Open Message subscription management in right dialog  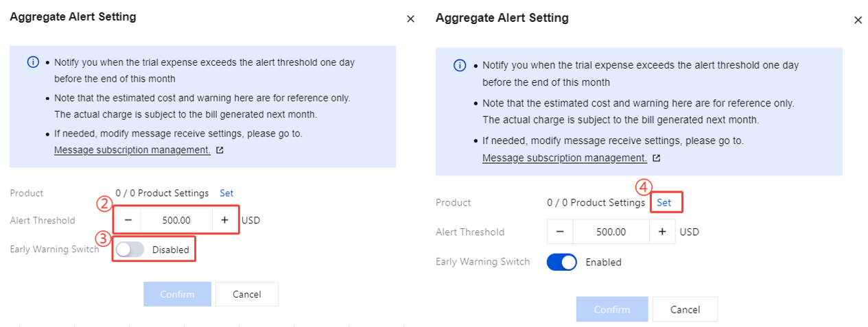(x=565, y=158)
